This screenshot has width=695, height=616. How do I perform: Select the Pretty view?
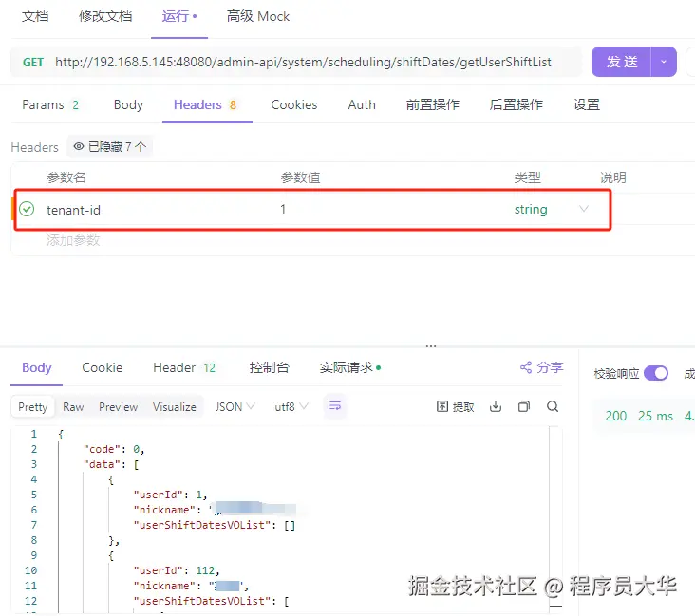pos(33,407)
